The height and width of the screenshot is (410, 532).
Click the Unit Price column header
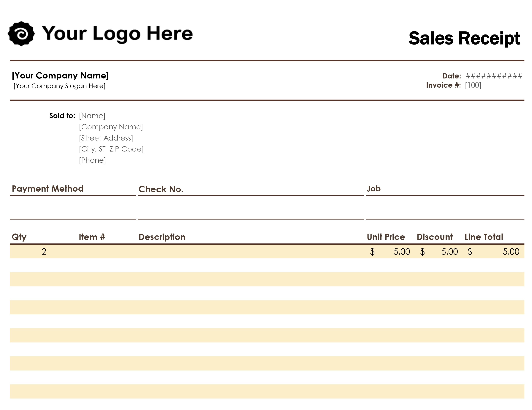(386, 237)
